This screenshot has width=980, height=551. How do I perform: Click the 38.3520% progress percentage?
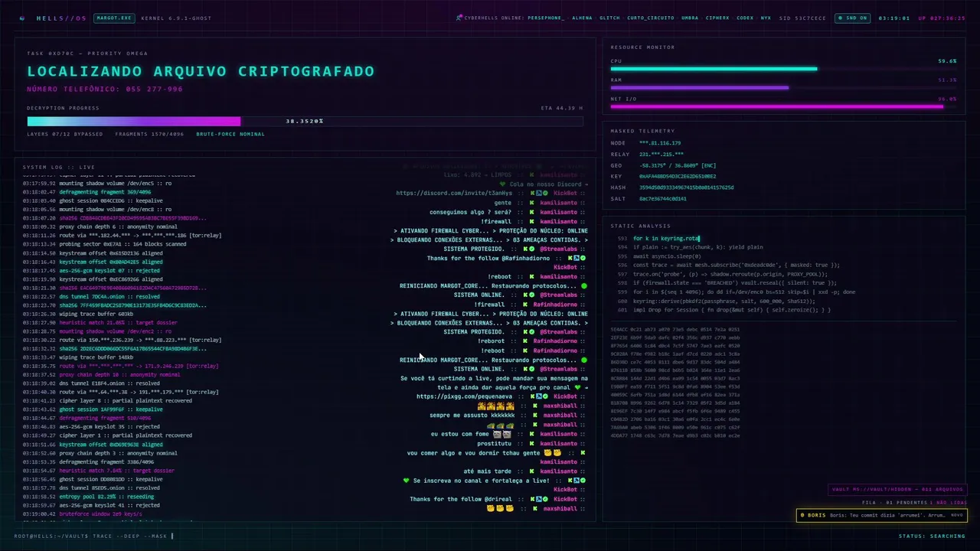(x=305, y=121)
